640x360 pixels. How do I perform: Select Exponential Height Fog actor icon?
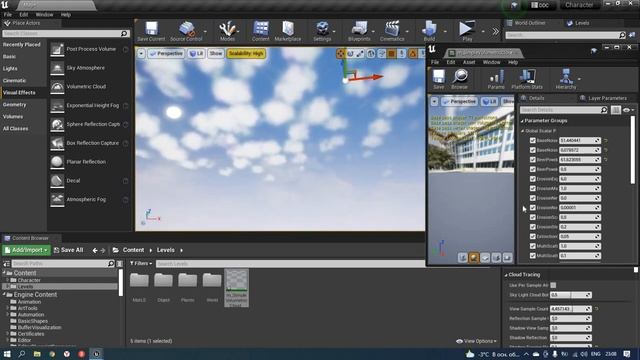coord(57,105)
